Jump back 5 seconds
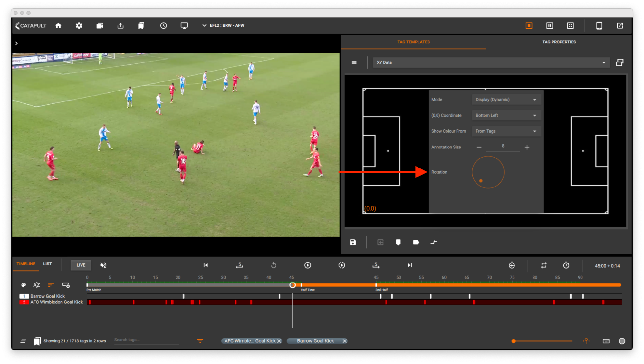The height and width of the screenshot is (364, 644). [x=239, y=265]
